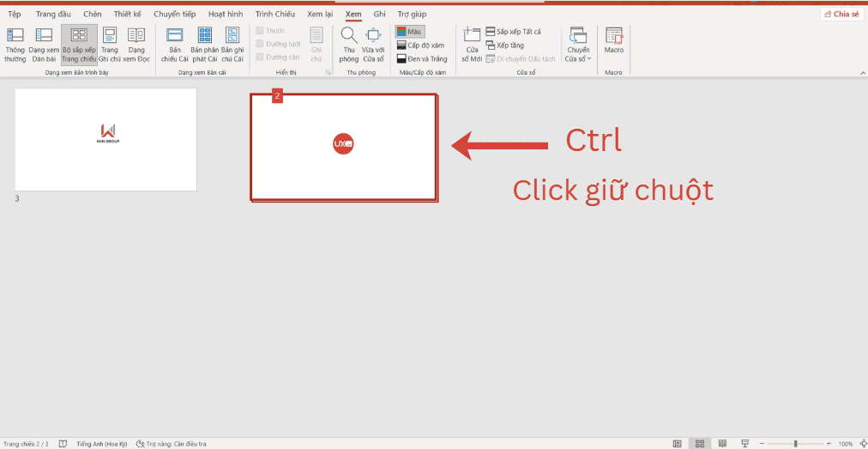Click the 100% zoom level
The height and width of the screenshot is (449, 868).
click(846, 444)
